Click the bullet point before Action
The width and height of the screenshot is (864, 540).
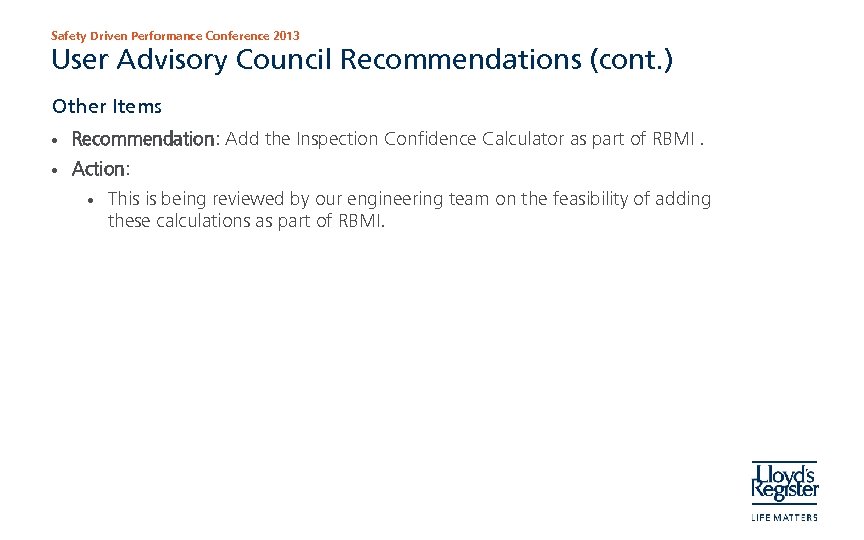pyautogui.click(x=57, y=169)
